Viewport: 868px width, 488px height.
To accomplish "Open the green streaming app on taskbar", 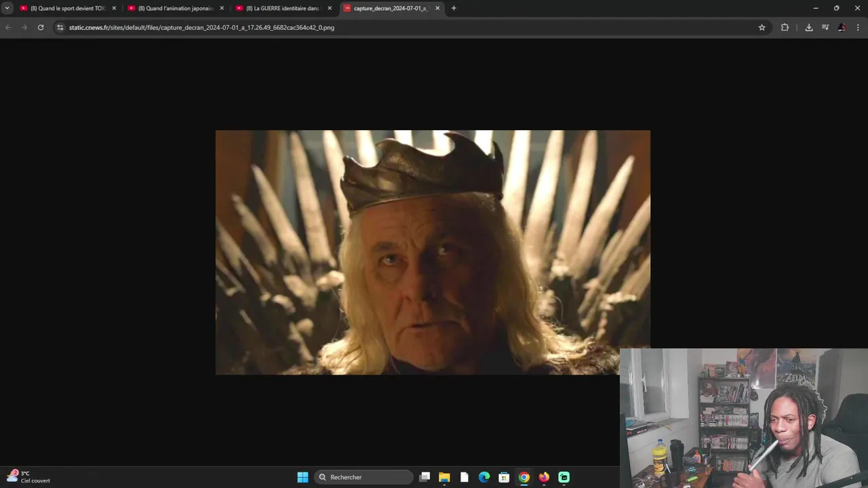I will pyautogui.click(x=564, y=477).
